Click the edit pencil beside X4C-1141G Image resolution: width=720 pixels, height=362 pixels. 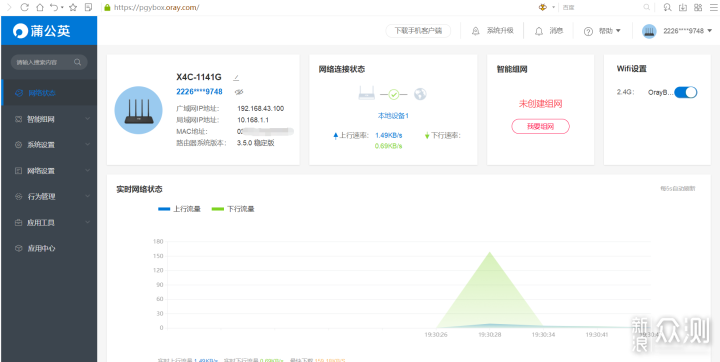pyautogui.click(x=236, y=78)
